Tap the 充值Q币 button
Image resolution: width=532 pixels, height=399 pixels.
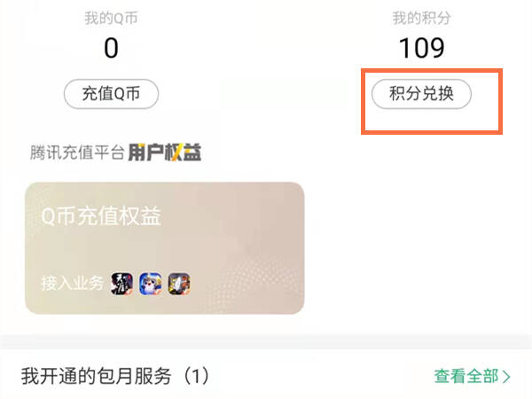pyautogui.click(x=111, y=94)
